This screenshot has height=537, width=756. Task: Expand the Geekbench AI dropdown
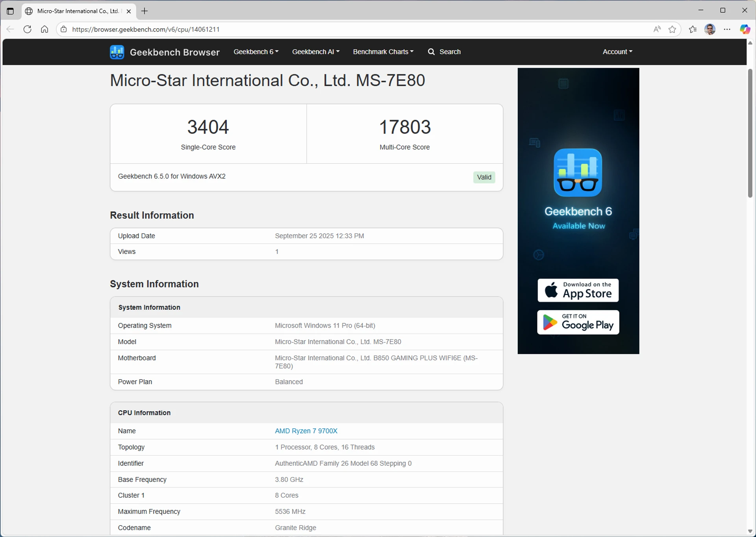point(315,52)
